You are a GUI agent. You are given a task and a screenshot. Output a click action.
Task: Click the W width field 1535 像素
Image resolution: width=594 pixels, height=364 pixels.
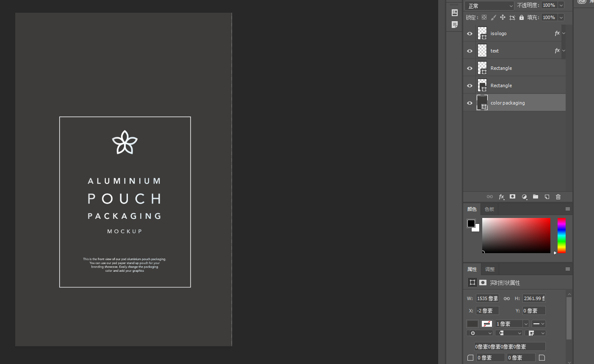pos(487,298)
